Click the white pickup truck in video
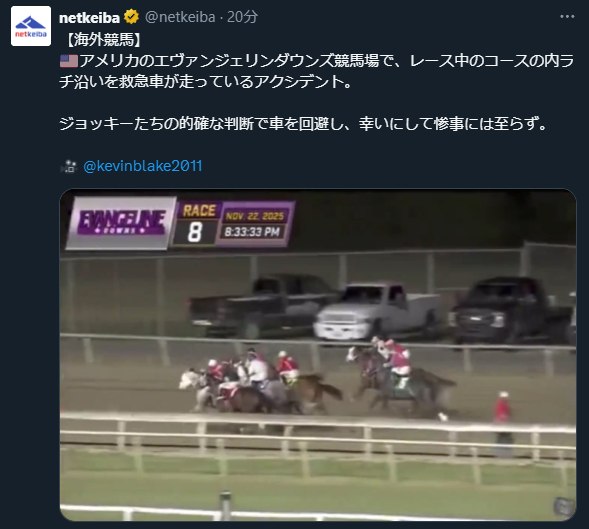 [x=378, y=312]
